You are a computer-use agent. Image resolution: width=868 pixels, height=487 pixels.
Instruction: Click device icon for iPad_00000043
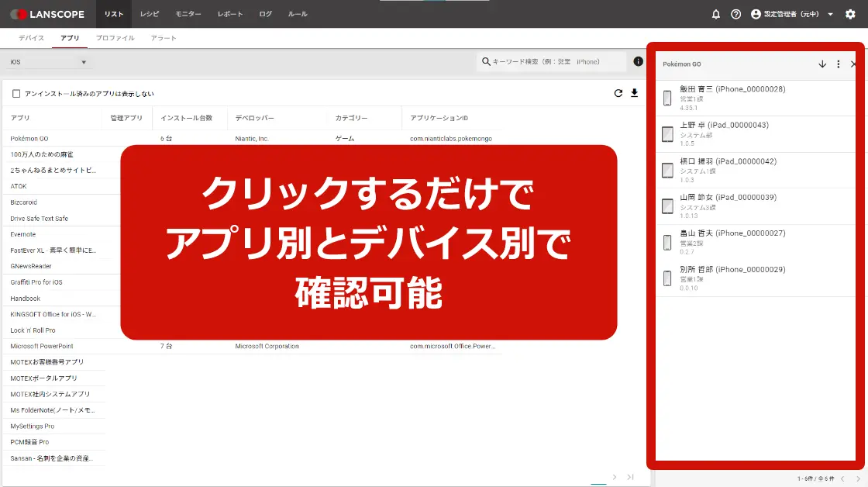[667, 134]
